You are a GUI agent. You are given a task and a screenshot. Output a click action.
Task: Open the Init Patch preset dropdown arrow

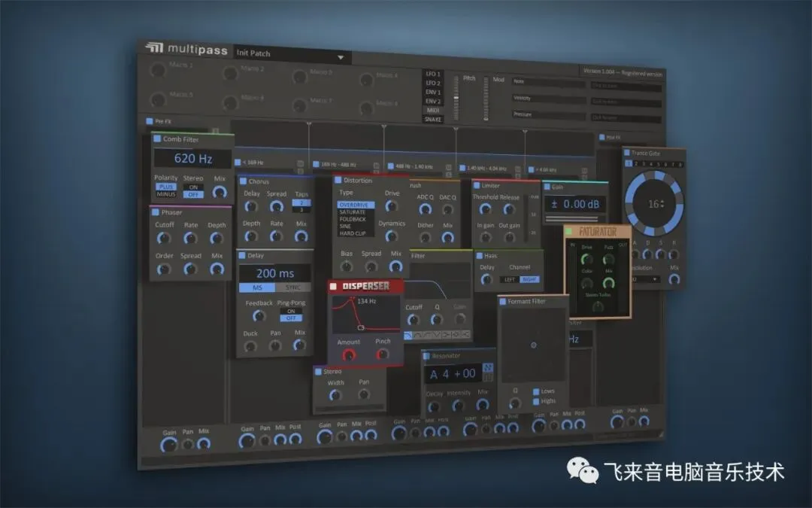(341, 57)
